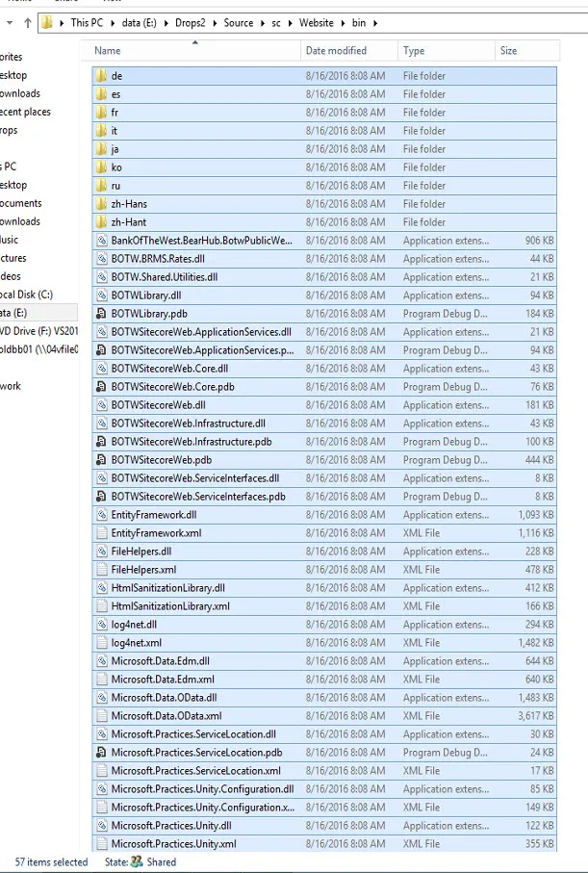Click the XML icon of FileHelpers.xml

(101, 570)
